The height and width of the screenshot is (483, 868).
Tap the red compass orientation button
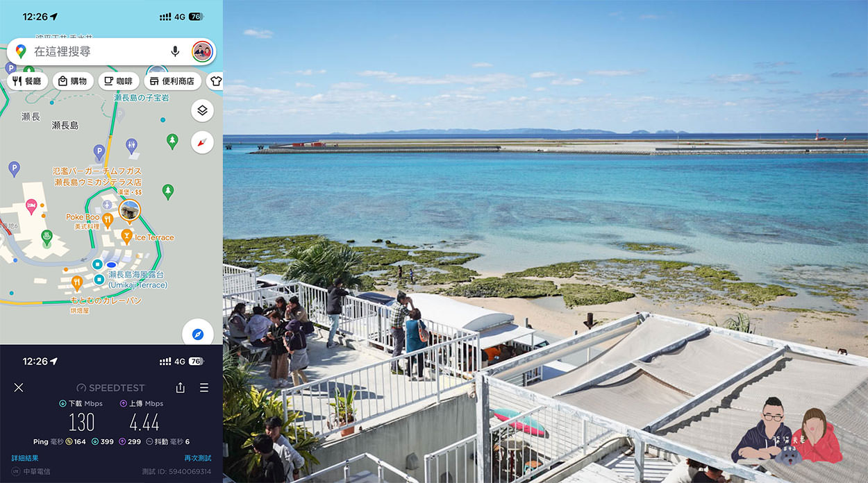[x=202, y=142]
